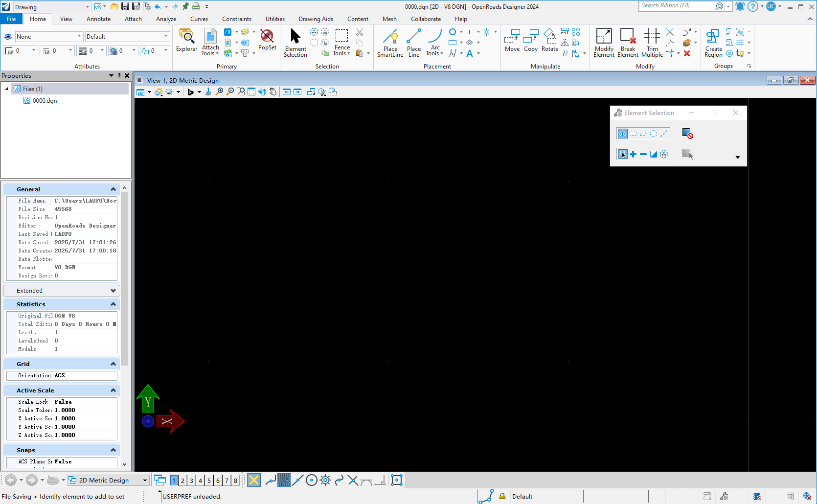817x504 pixels.
Task: Switch to the View ribbon tab
Action: pyautogui.click(x=66, y=19)
